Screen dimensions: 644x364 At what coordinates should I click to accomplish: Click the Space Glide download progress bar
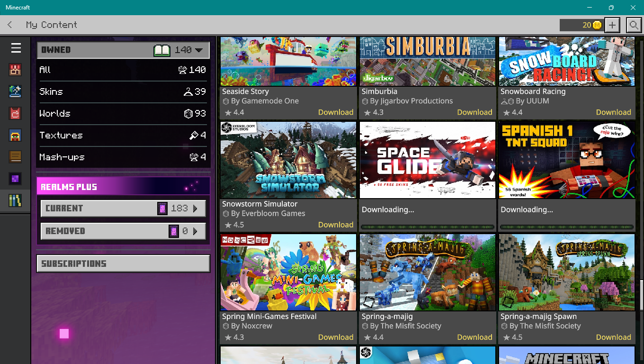tap(428, 227)
